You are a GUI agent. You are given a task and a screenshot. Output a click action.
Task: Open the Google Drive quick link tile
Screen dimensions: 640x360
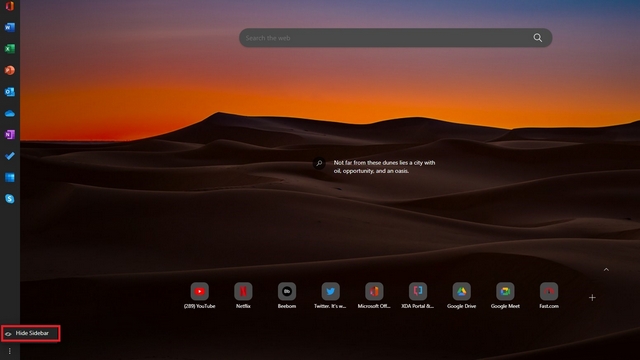point(461,296)
